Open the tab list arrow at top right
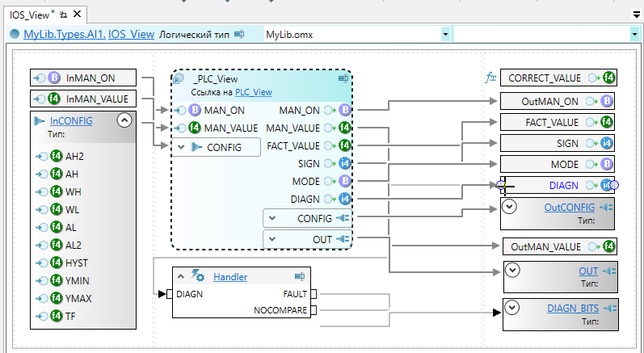 [x=636, y=15]
